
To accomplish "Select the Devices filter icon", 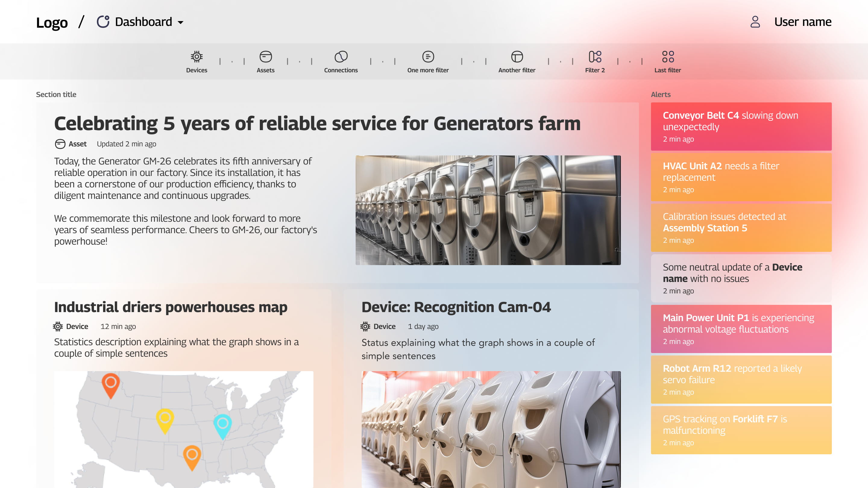I will coord(197,57).
